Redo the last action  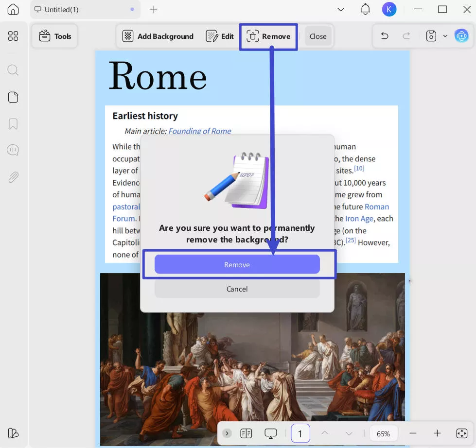(406, 36)
